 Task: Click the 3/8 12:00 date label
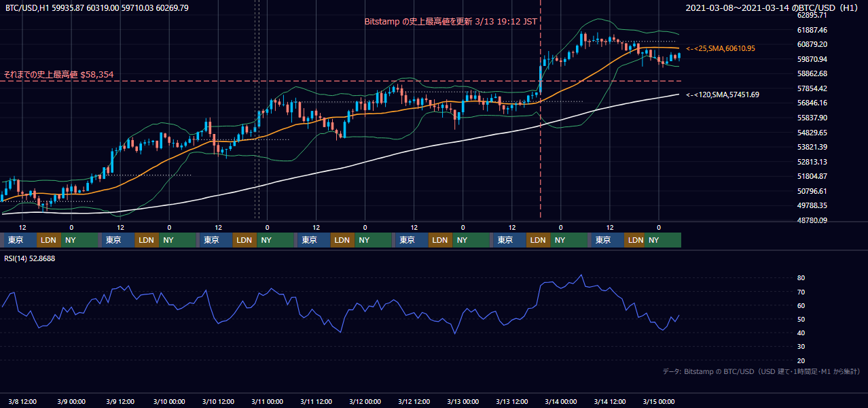coord(22,401)
